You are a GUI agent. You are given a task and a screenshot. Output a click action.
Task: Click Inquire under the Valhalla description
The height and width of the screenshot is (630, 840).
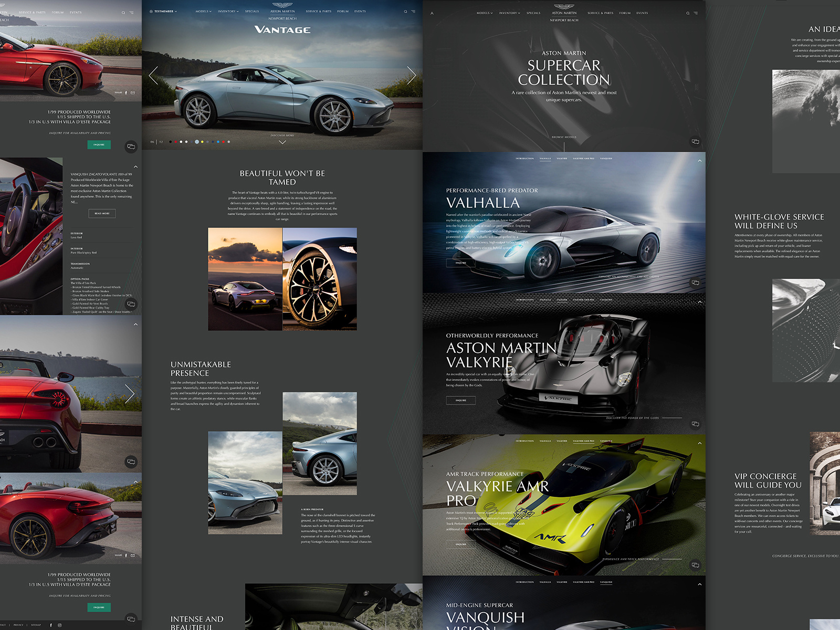click(461, 263)
